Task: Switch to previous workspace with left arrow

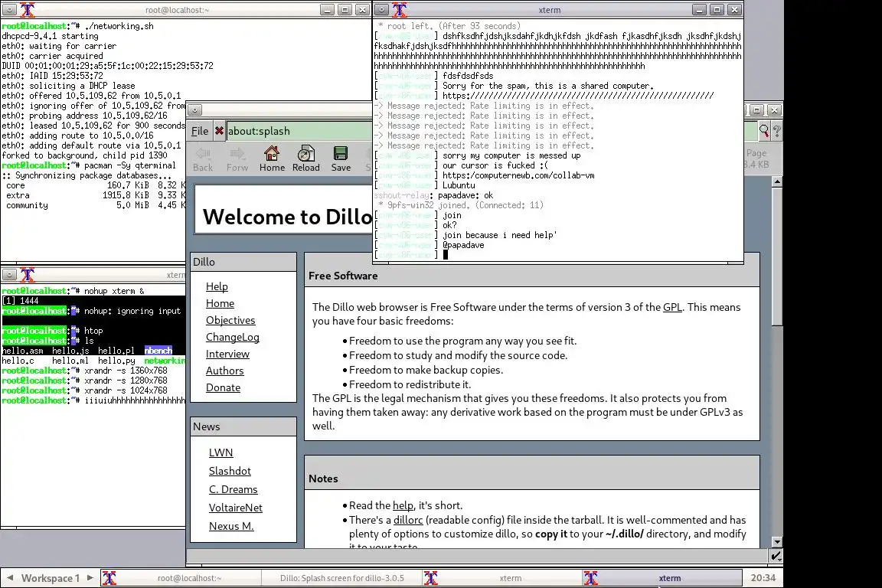Action: click(x=9, y=578)
